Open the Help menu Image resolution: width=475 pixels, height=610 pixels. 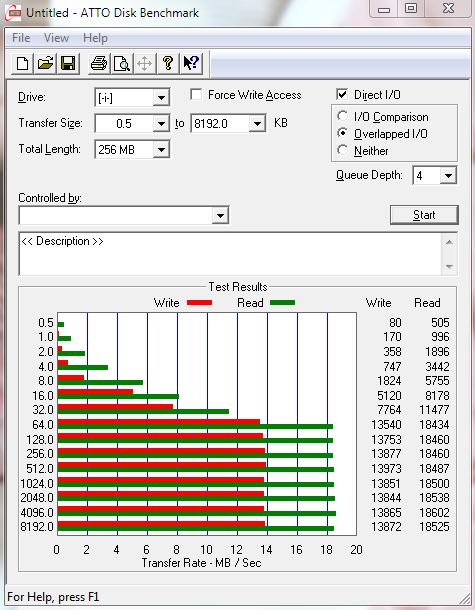[x=95, y=38]
